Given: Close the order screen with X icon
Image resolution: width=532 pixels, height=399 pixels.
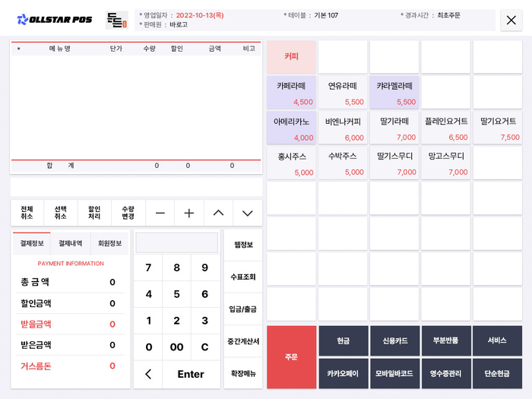Looking at the screenshot, I should coord(511,20).
